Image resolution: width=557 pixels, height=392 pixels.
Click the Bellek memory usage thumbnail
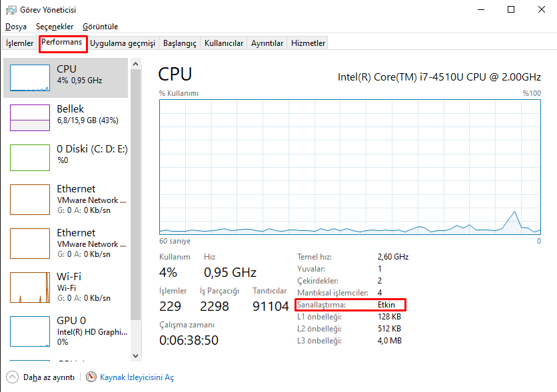(30, 118)
